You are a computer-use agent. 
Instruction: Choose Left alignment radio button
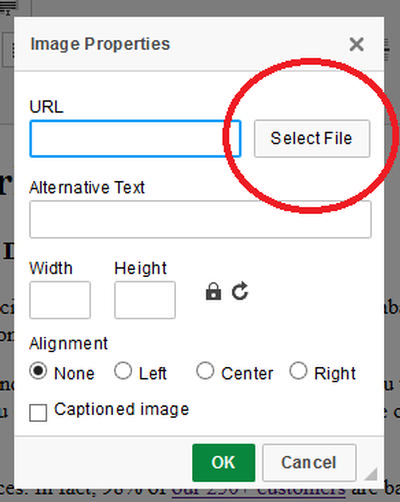(123, 371)
